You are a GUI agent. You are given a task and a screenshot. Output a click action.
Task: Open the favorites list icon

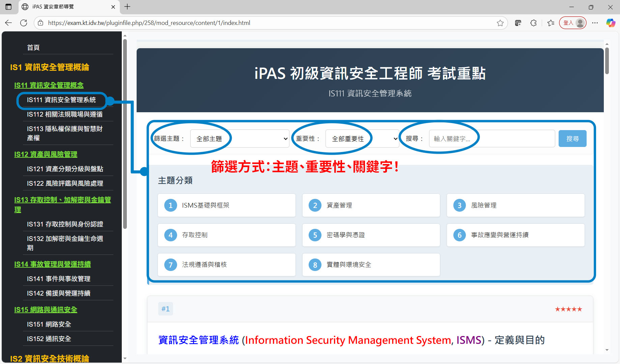551,23
